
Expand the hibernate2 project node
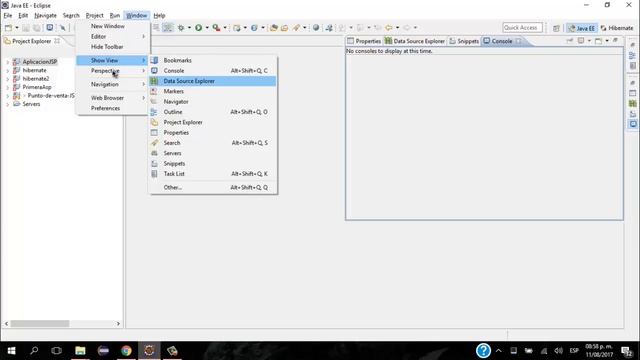[7, 79]
